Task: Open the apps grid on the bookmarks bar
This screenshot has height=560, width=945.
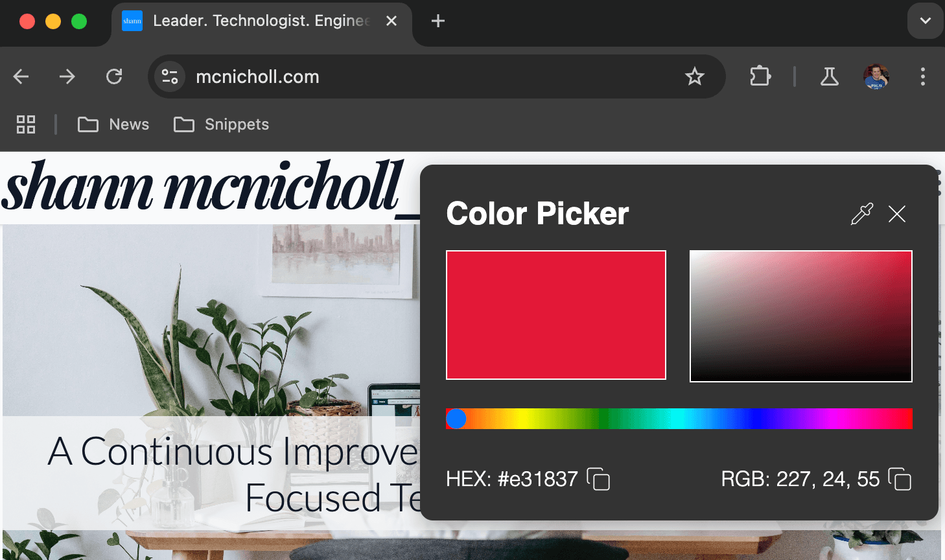Action: click(26, 124)
